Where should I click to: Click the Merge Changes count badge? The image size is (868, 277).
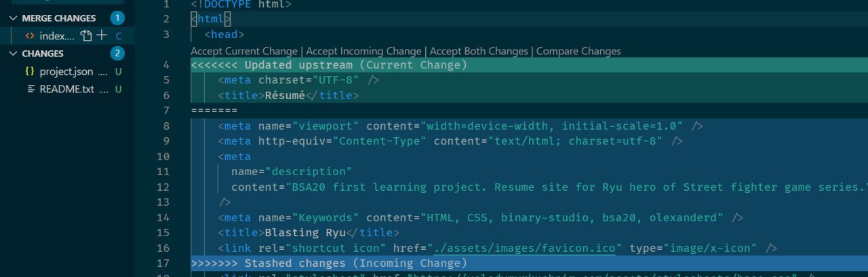click(x=118, y=18)
